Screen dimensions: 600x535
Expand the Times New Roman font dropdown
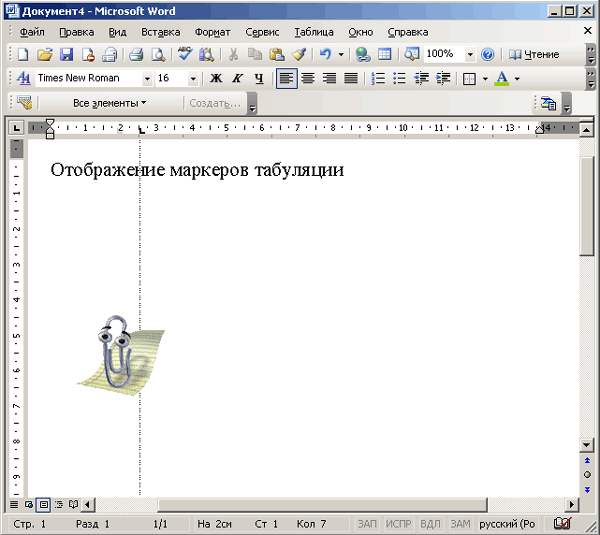[x=147, y=79]
